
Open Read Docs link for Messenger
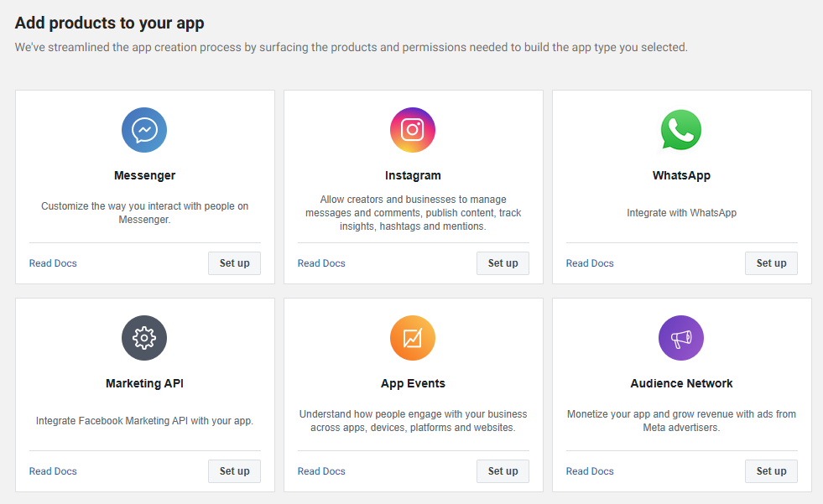tap(53, 263)
